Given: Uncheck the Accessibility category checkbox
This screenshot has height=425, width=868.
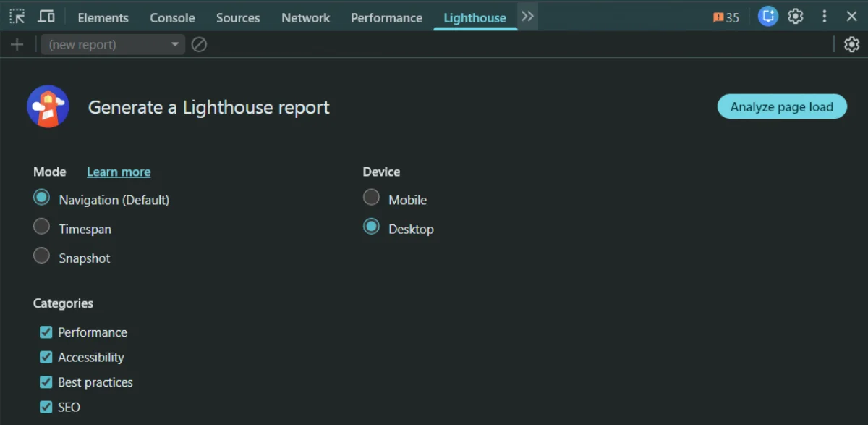Looking at the screenshot, I should point(46,357).
